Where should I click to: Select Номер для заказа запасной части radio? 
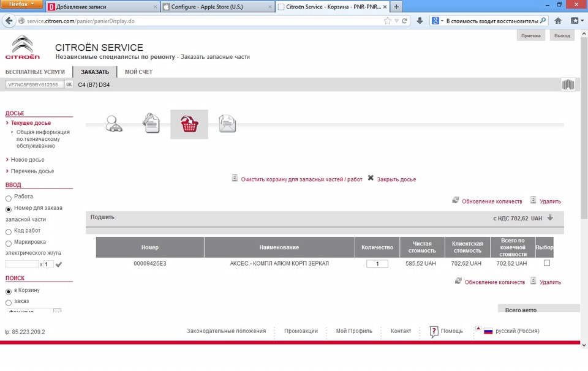tap(8, 209)
